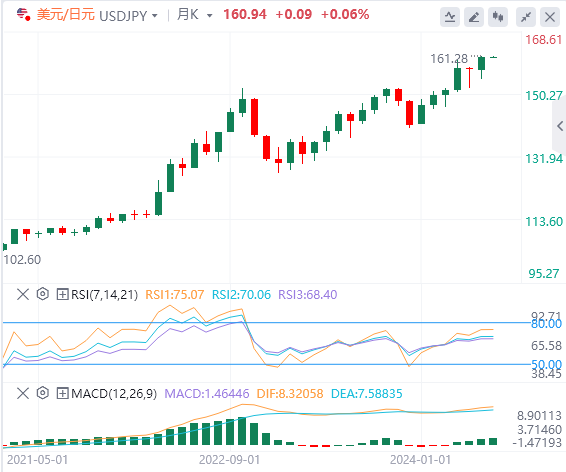Click the 65.58 RSI axis value

(546, 346)
